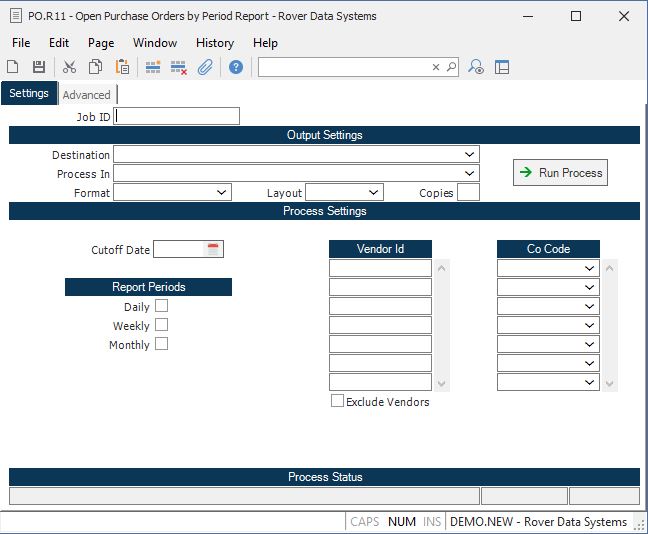
Task: Click into the Job ID field
Action: click(178, 116)
